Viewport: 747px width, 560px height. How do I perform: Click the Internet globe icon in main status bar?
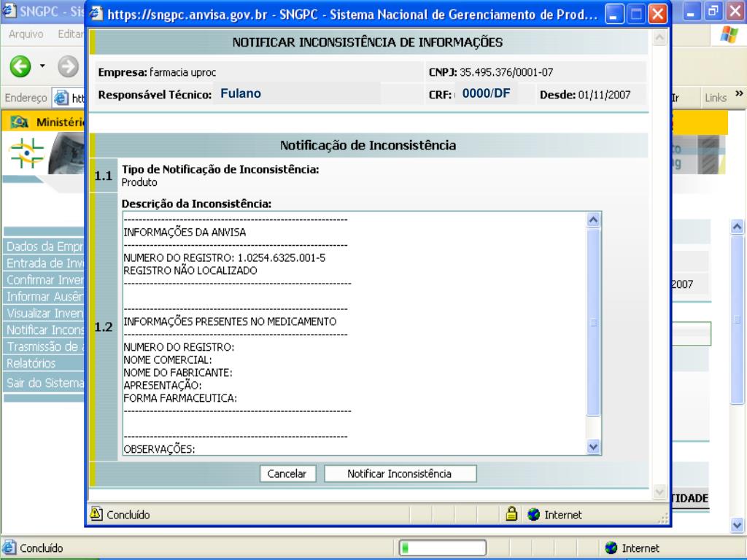tap(611, 548)
